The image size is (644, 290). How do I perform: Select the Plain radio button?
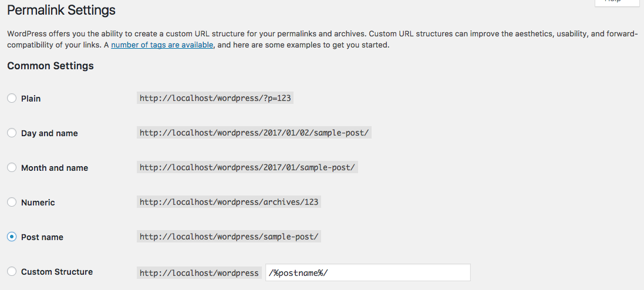(x=12, y=99)
